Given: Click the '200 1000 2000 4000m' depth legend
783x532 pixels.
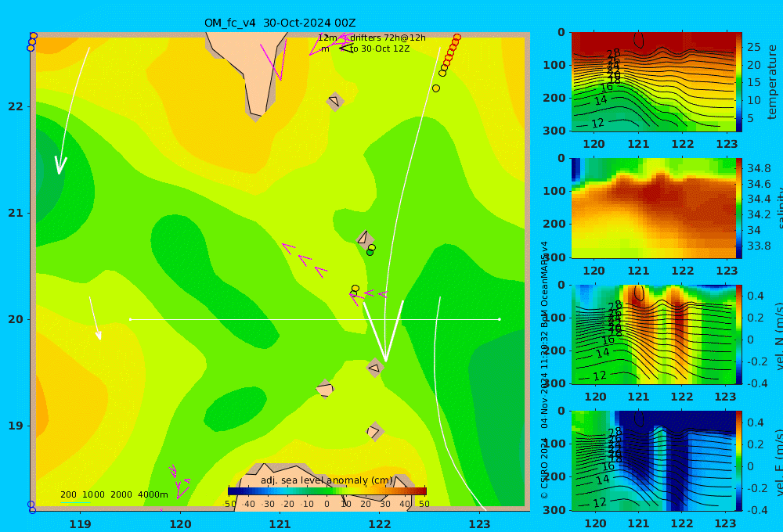Looking at the screenshot, I should (114, 494).
